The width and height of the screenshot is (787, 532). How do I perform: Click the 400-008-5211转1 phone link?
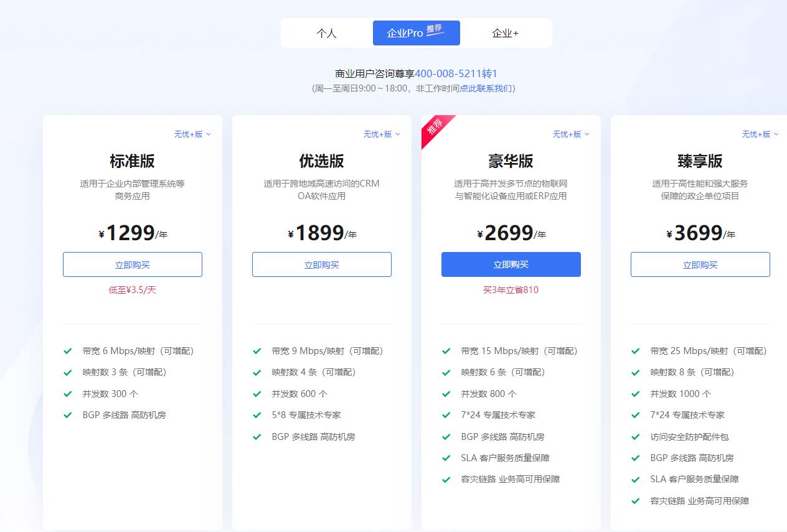[456, 73]
